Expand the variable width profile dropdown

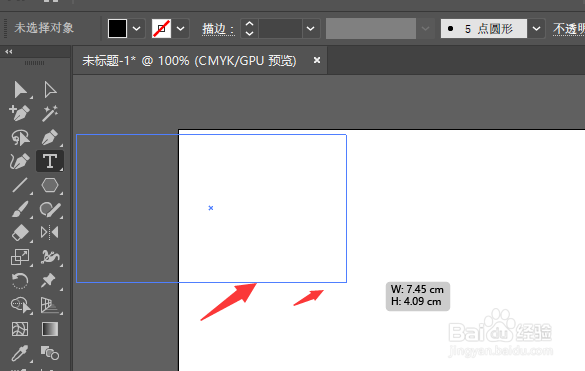pos(425,28)
